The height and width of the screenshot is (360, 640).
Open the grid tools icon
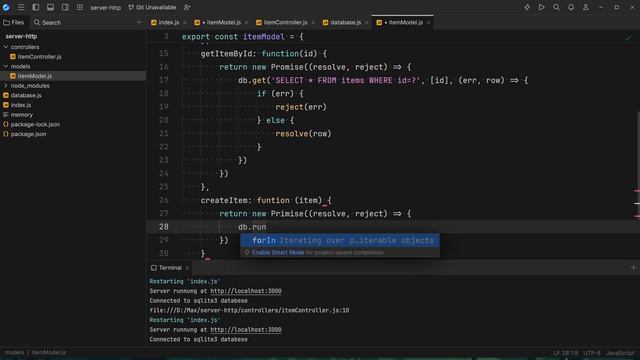coord(80,7)
